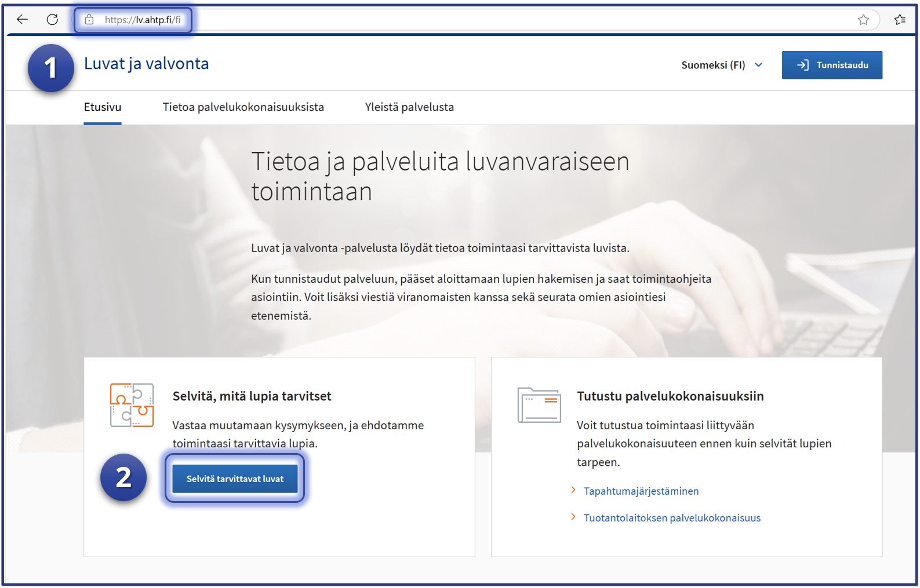Click the padlock site info icon
Image resolution: width=920 pixels, height=588 pixels.
[89, 20]
